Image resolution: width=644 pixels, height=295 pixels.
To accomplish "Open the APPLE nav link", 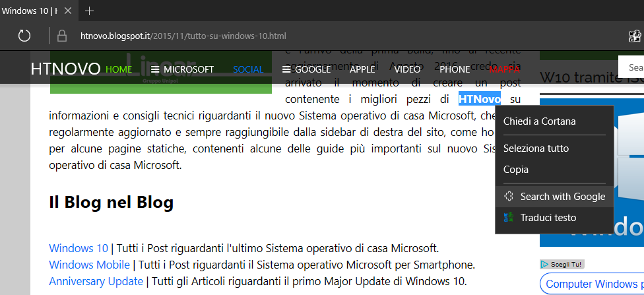I will (362, 69).
